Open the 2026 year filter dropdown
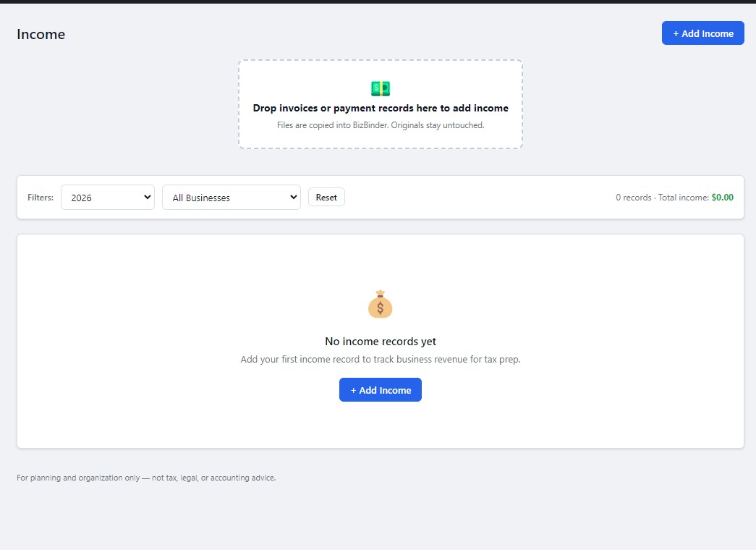 pyautogui.click(x=108, y=198)
